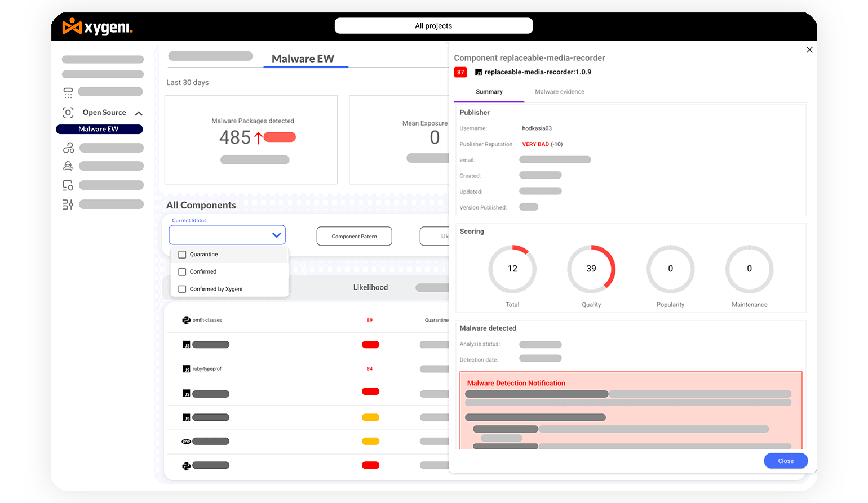This screenshot has height=503, width=868.
Task: Click the hooded hacker sidebar icon
Action: (x=68, y=166)
